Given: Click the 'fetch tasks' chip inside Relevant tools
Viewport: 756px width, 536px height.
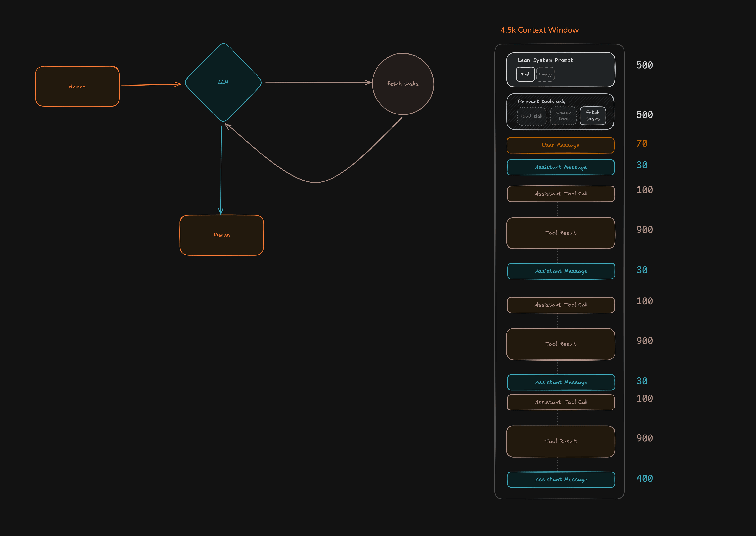Looking at the screenshot, I should 593,115.
